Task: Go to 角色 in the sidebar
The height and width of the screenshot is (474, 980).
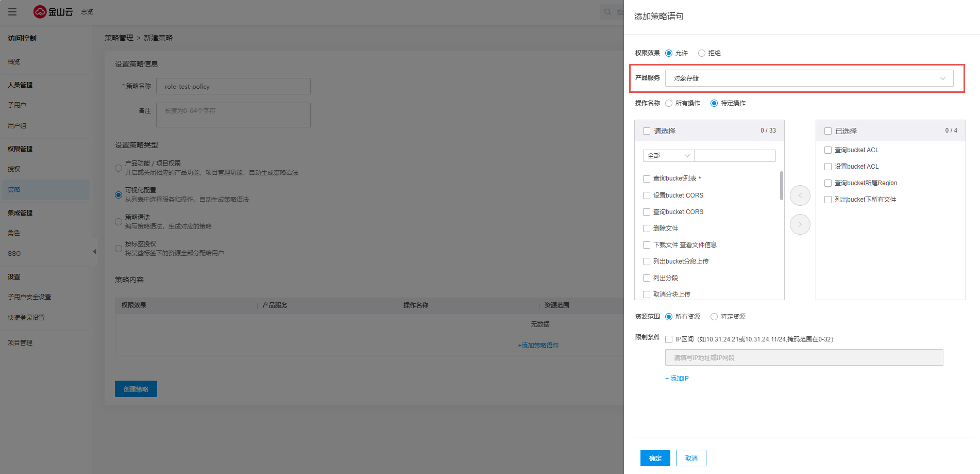Action: pos(14,233)
